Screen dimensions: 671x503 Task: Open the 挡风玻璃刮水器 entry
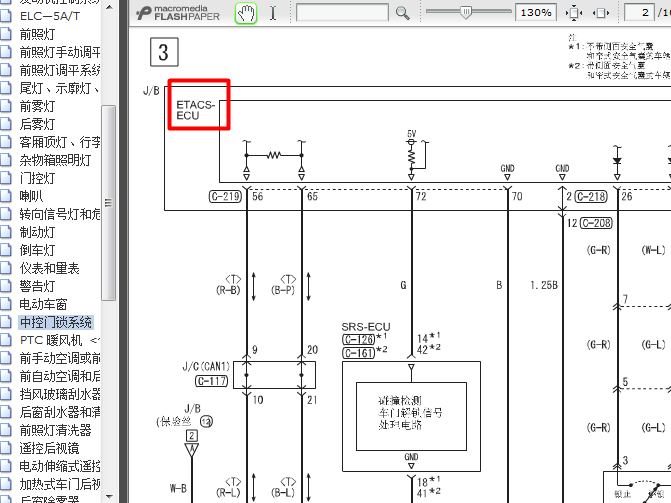(60, 394)
